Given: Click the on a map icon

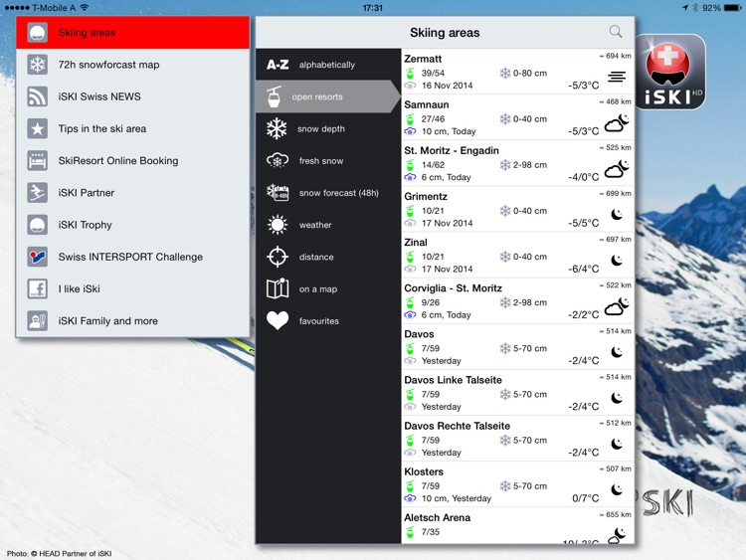Looking at the screenshot, I should pos(278,288).
